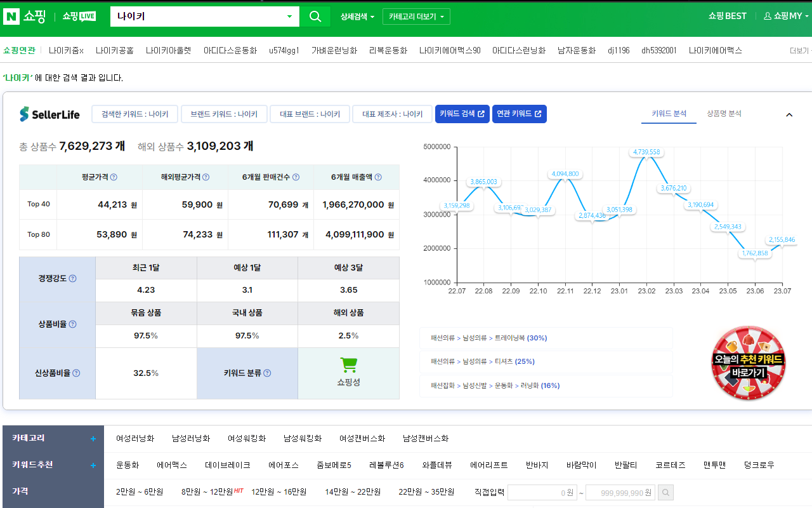812x508 pixels.
Task: Expand the 카테고리 sidebar section
Action: coord(93,438)
